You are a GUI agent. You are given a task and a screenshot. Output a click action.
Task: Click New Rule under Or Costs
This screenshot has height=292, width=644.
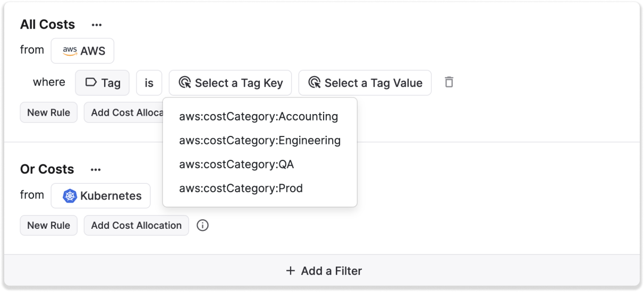(48, 225)
